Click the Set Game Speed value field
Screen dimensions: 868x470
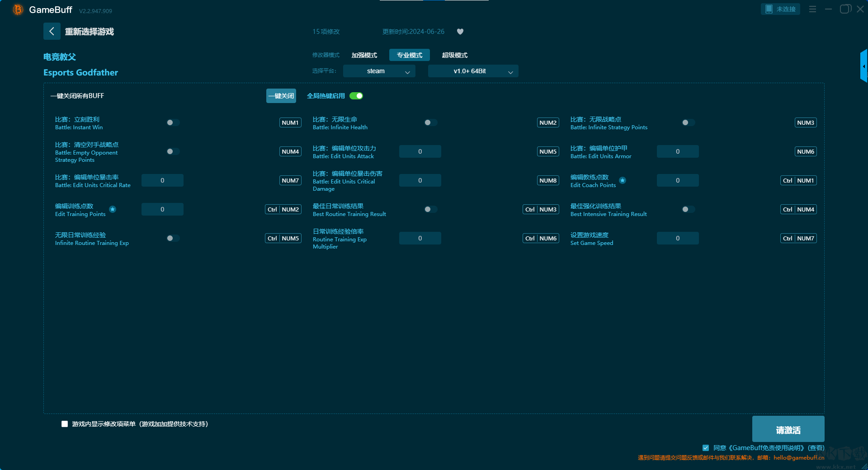pos(678,238)
